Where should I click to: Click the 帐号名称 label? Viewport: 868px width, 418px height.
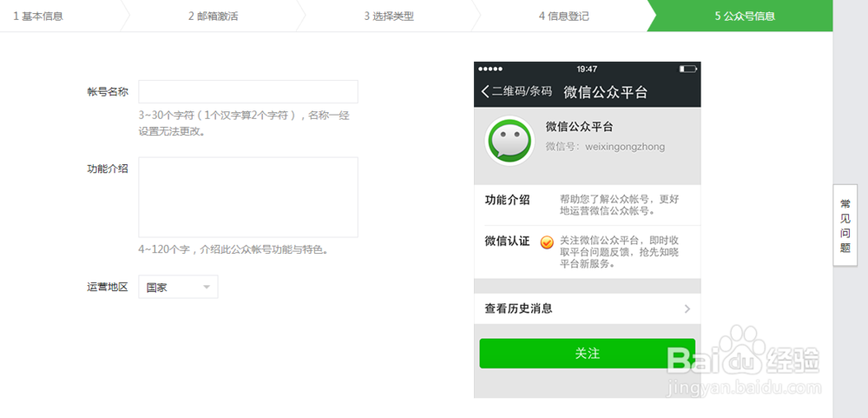(x=108, y=92)
